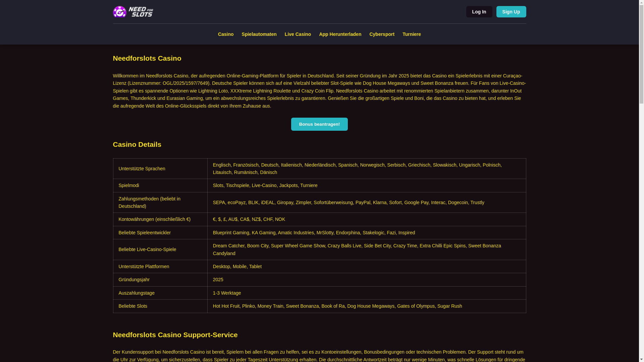Click the Auszahlungstage row label
The height and width of the screenshot is (362, 644).
coord(137,293)
